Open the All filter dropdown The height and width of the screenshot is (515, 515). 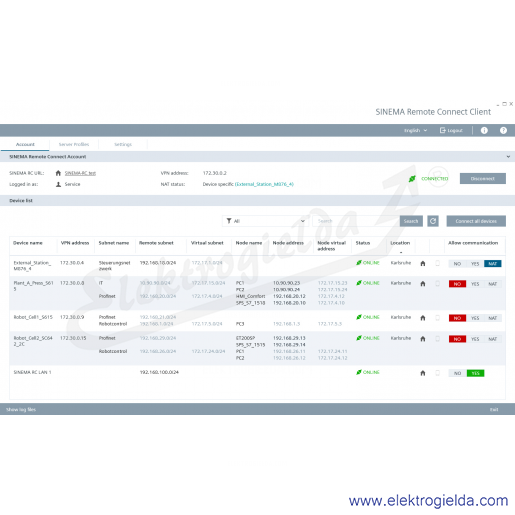tap(266, 221)
